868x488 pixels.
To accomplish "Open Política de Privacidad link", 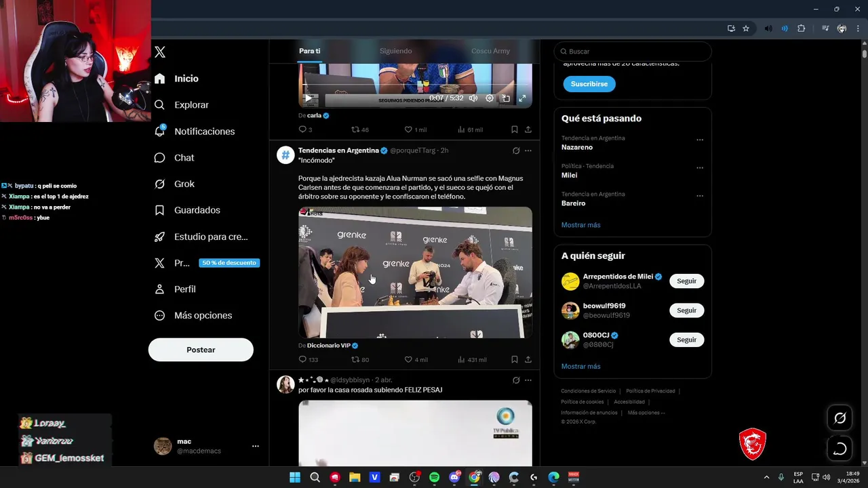I will tap(650, 391).
